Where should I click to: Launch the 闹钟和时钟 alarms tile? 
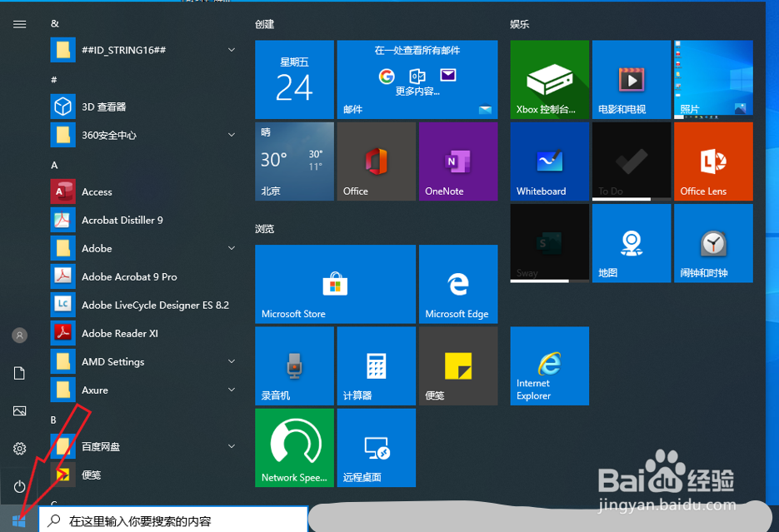pos(713,243)
